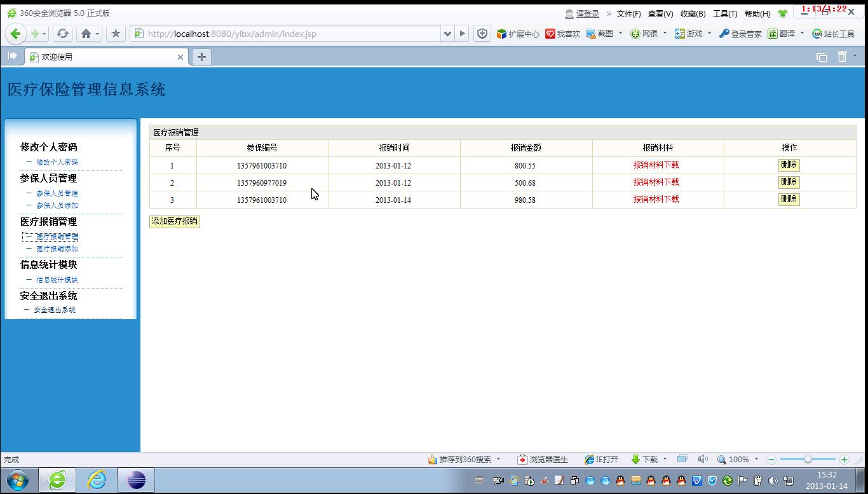868x494 pixels.
Task: Open 我喜欢 favorites tool
Action: [x=563, y=34]
